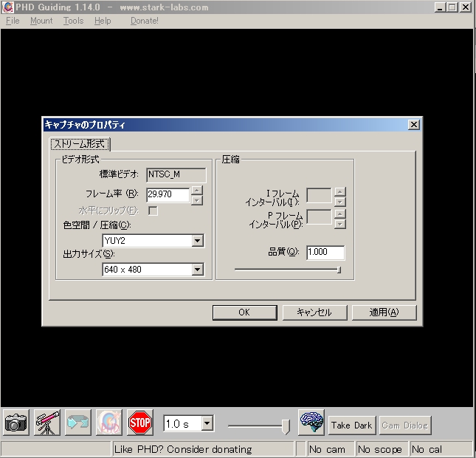Click the フレーム率 29.970 input field

coord(168,194)
